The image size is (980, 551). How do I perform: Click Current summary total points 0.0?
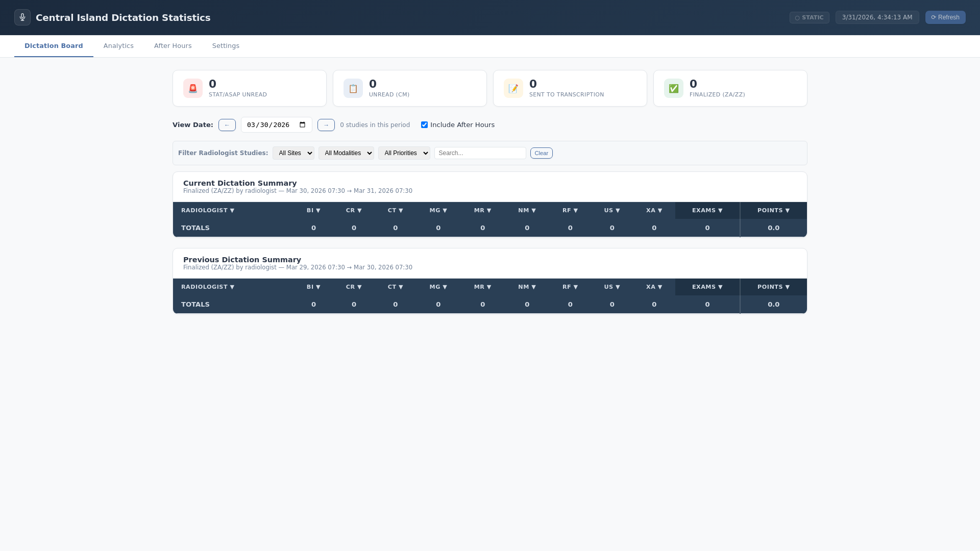click(774, 228)
